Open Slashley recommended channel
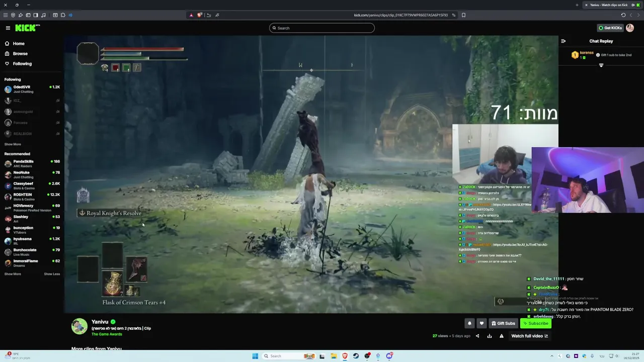The width and height of the screenshot is (644, 362). (x=32, y=219)
